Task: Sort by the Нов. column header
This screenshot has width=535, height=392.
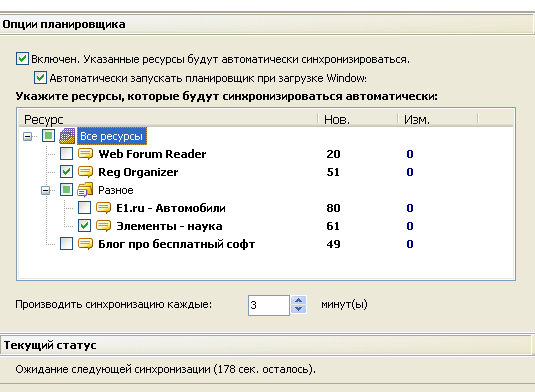Action: click(x=358, y=119)
